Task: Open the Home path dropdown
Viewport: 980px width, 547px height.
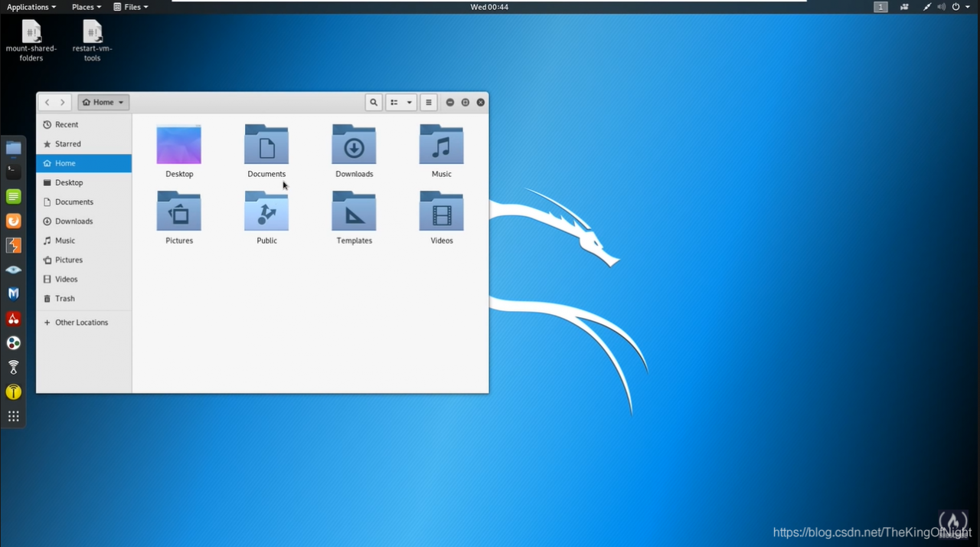Action: [x=103, y=102]
